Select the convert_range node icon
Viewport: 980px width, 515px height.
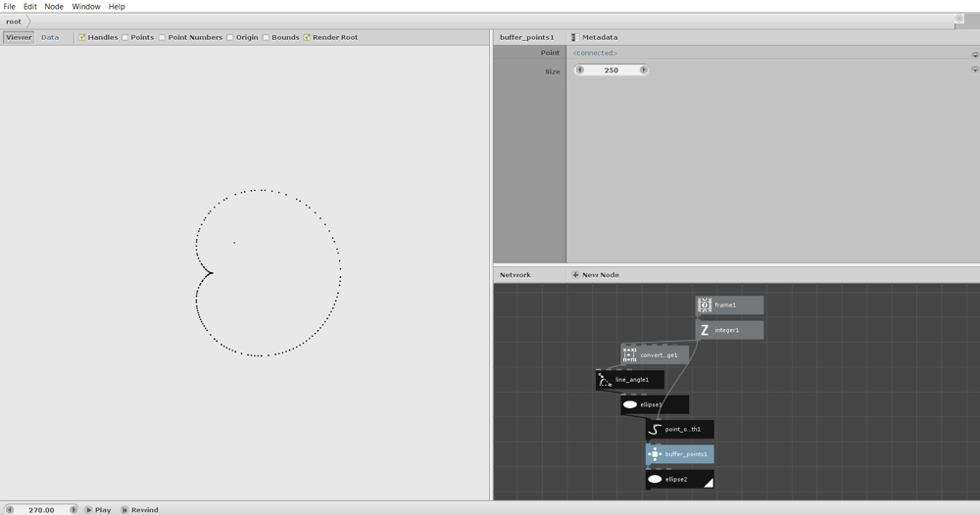pyautogui.click(x=629, y=354)
